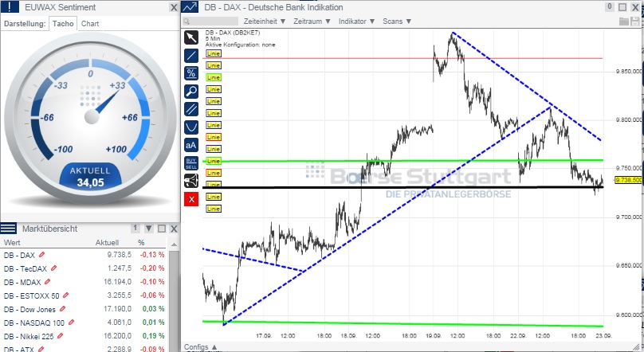Click the -0,20 % change value
Screen dimensions: 644x352
(152, 268)
